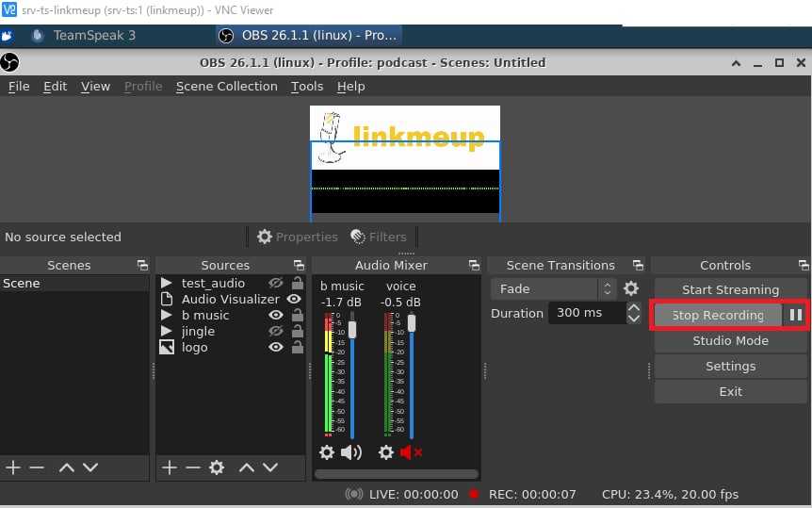Open Properties gear for selected source
Image resolution: width=812 pixels, height=508 pixels.
[265, 237]
